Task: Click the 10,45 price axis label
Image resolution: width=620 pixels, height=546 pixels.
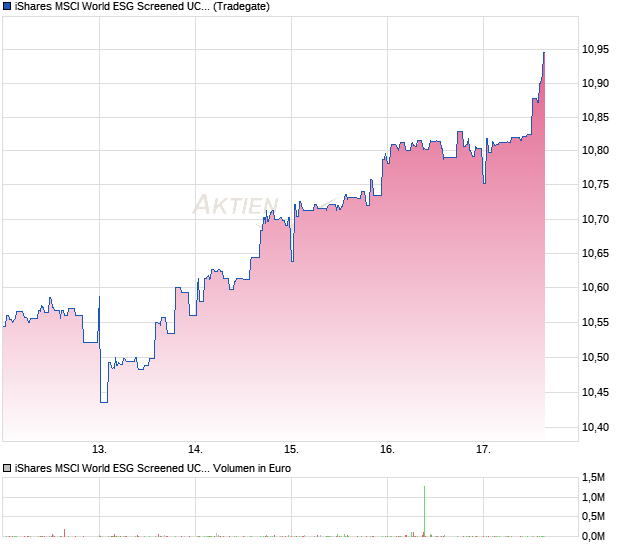Action: pyautogui.click(x=595, y=392)
